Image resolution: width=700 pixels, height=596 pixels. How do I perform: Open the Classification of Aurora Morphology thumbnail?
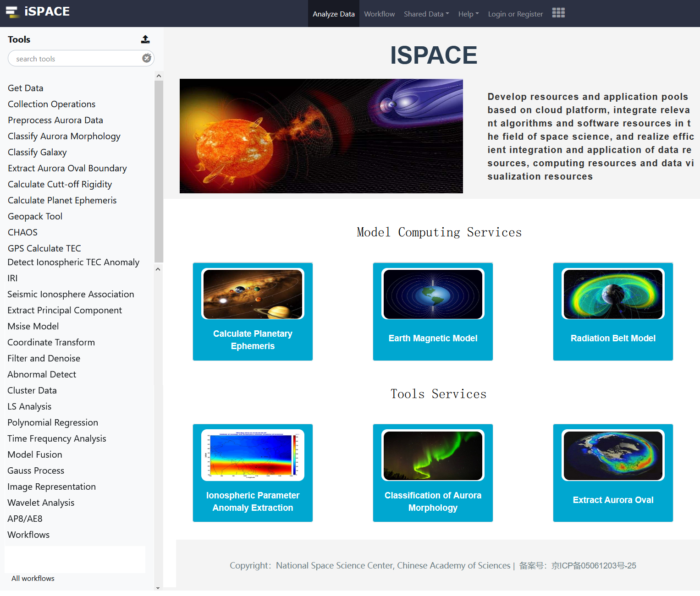coord(433,455)
